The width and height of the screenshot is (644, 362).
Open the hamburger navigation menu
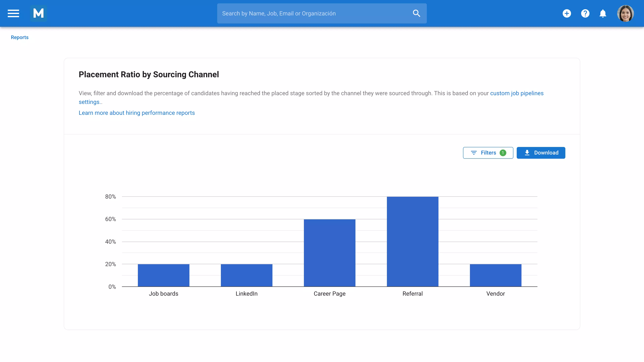pyautogui.click(x=13, y=13)
